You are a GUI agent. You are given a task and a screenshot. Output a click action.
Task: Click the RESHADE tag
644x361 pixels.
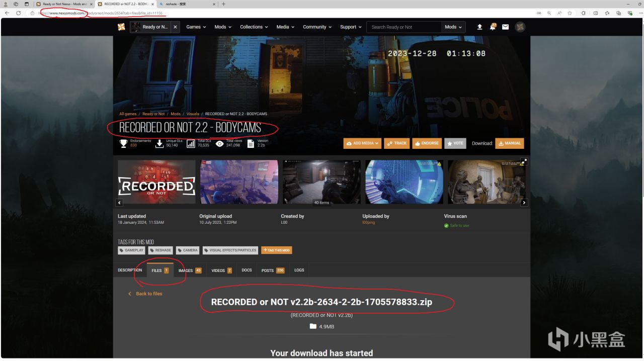[x=160, y=250]
